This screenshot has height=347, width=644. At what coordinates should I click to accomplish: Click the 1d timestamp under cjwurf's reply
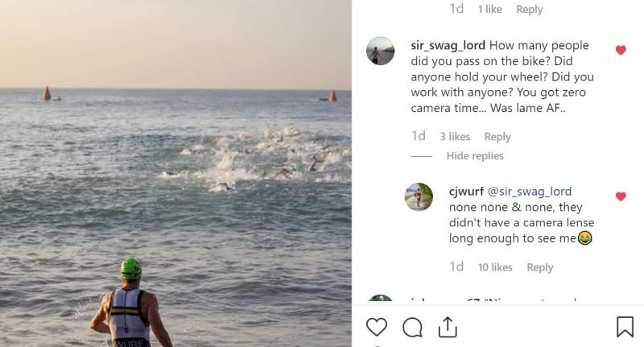click(x=456, y=267)
